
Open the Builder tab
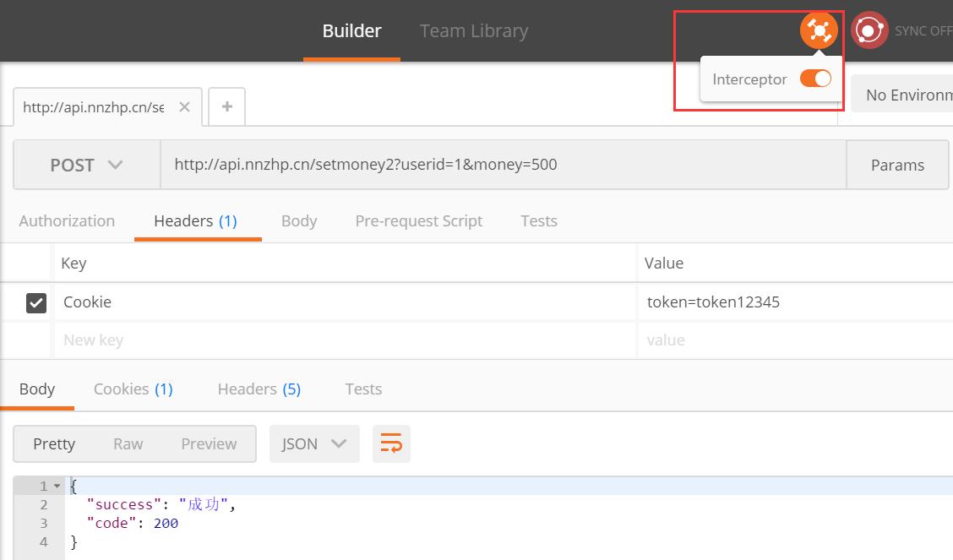(x=352, y=31)
